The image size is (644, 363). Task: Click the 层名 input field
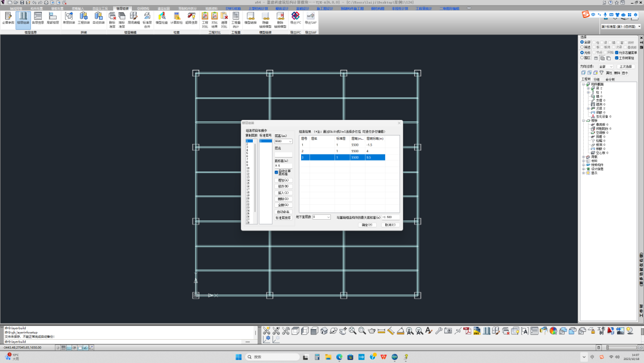[283, 154]
